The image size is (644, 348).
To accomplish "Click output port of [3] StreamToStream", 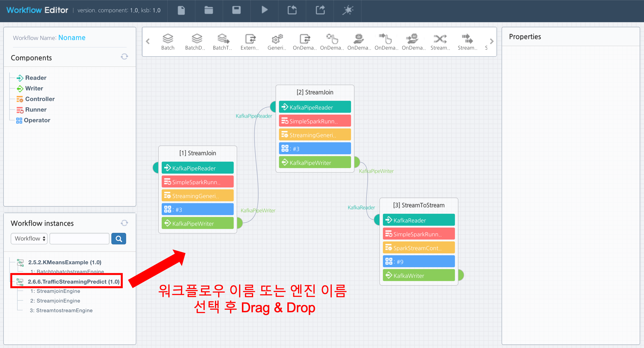I will tap(461, 275).
